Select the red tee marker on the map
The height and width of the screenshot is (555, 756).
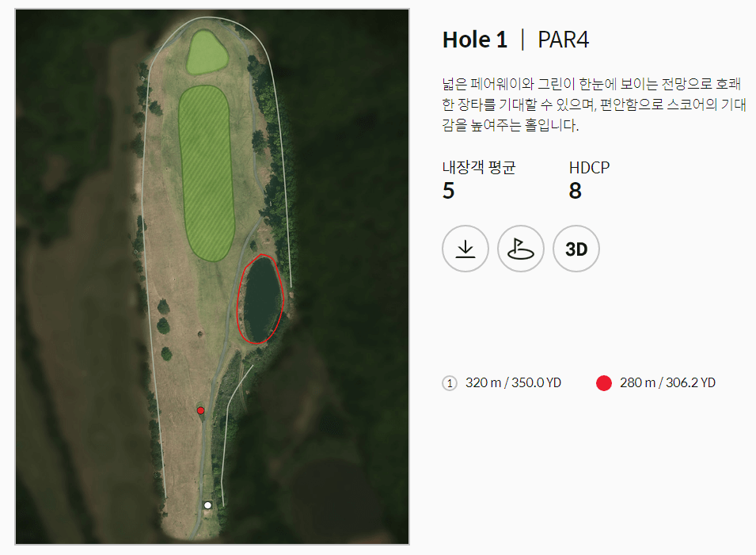tap(200, 410)
